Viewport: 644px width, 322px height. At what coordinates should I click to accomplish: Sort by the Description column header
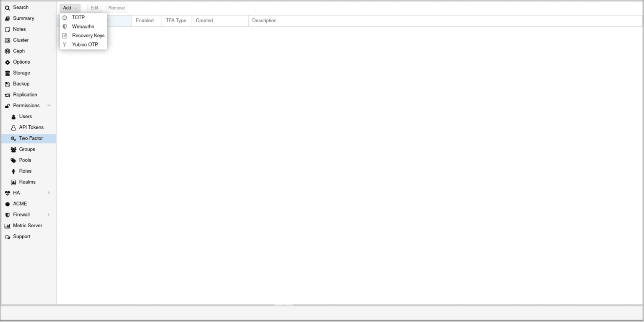[445, 21]
